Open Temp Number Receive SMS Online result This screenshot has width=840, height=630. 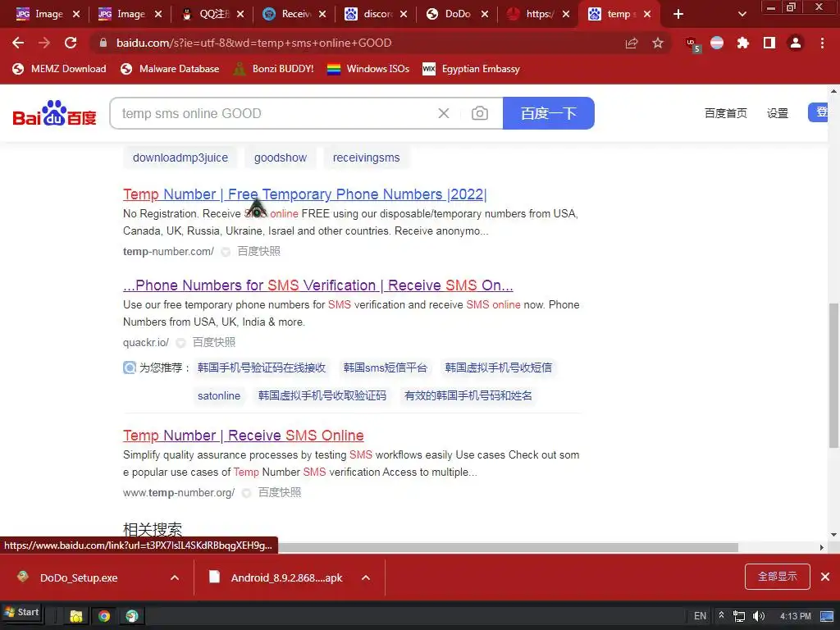tap(243, 435)
